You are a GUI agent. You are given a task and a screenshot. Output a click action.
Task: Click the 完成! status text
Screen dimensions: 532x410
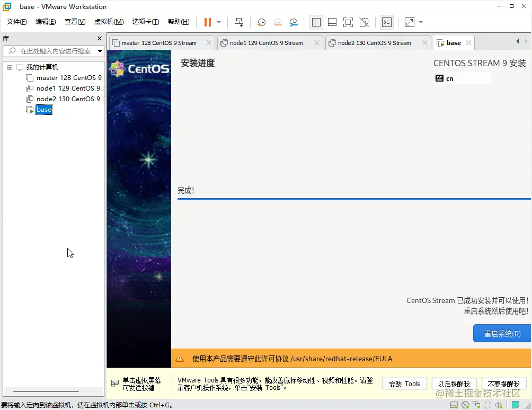click(x=186, y=190)
